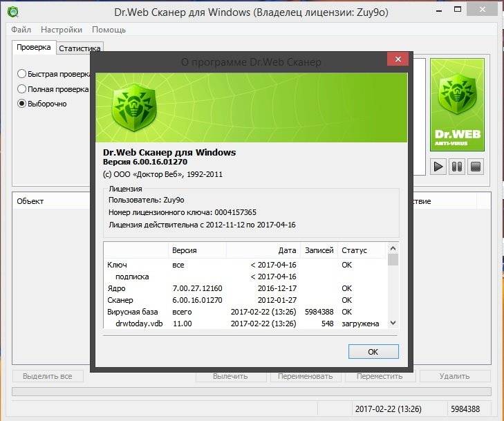Viewport: 504px width, 421px height.
Task: Click the загружена status cell
Action: click(x=360, y=324)
